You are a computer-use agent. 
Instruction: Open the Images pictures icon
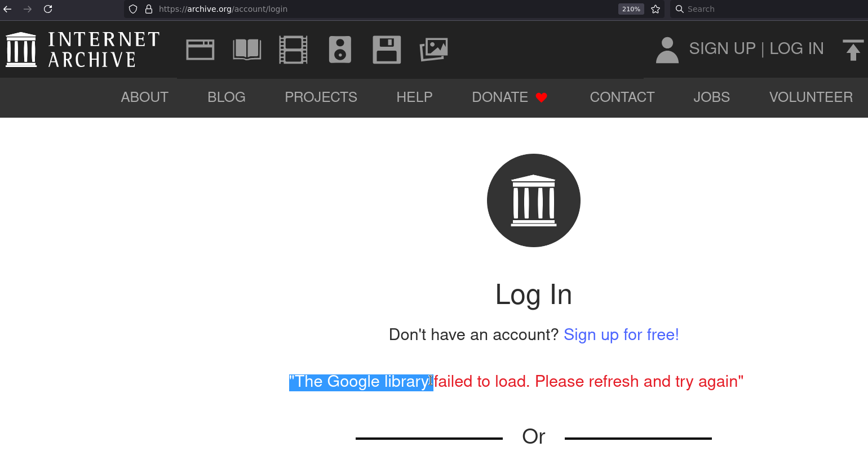433,50
